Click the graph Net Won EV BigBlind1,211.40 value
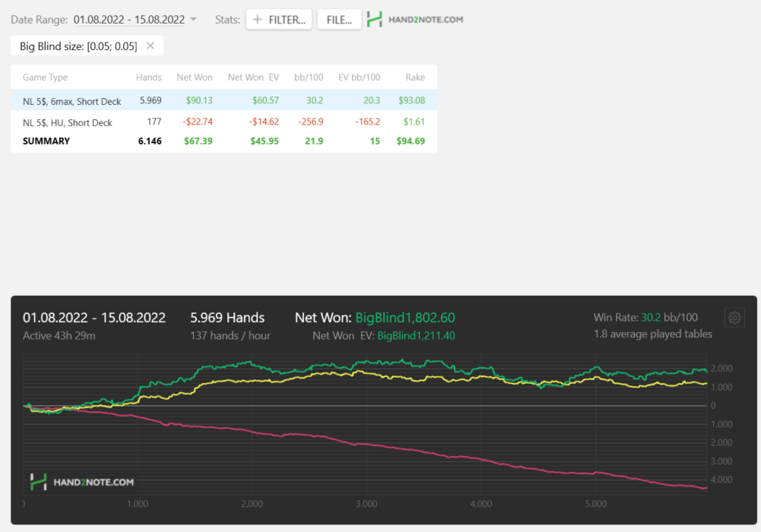Screen dimensions: 761x532 coord(416,336)
